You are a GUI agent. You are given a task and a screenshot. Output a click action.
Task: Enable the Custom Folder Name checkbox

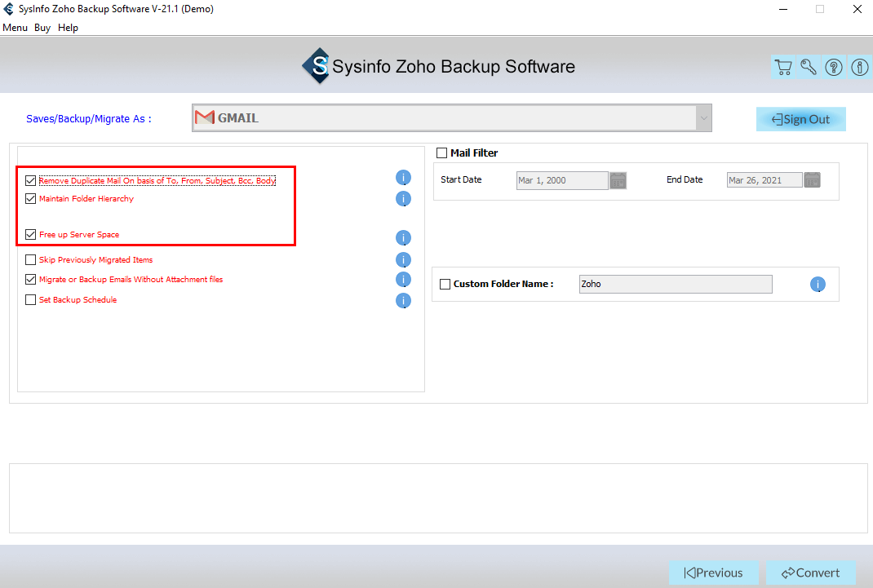[x=445, y=285]
